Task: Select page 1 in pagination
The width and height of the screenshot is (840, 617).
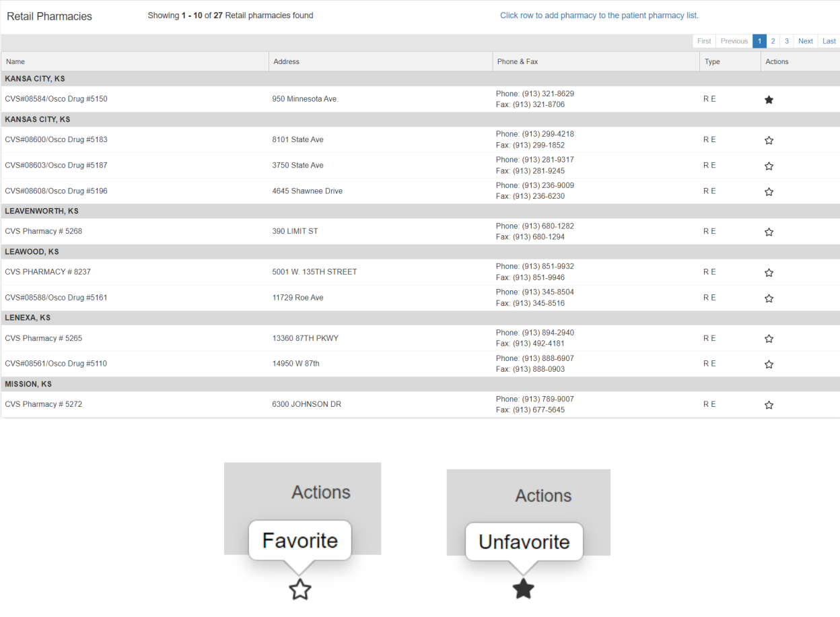Action: click(x=759, y=41)
